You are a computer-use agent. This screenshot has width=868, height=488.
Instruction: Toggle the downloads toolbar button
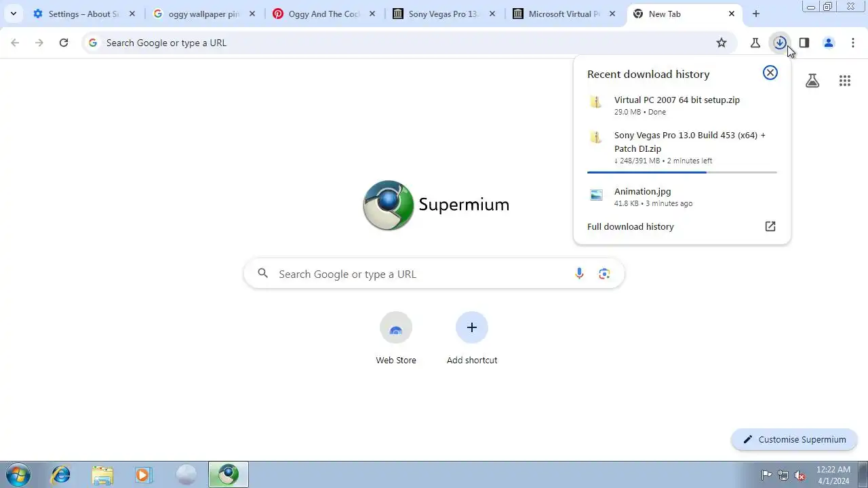(780, 43)
